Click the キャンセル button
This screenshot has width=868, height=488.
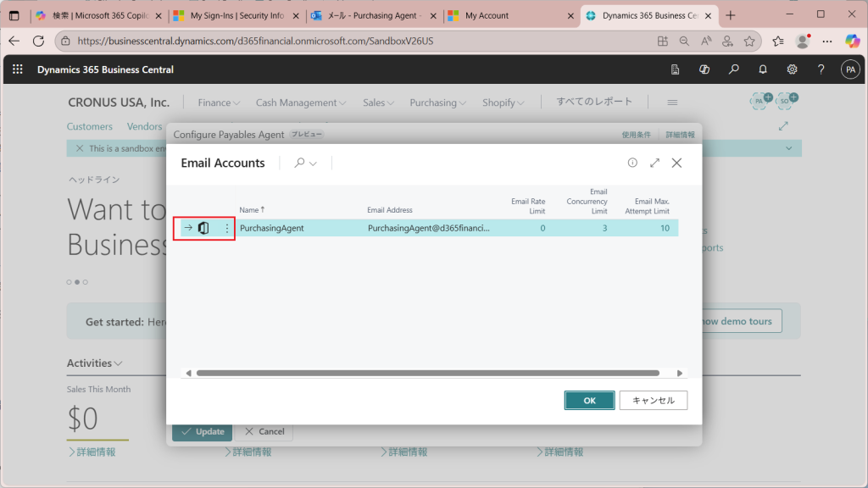point(654,401)
